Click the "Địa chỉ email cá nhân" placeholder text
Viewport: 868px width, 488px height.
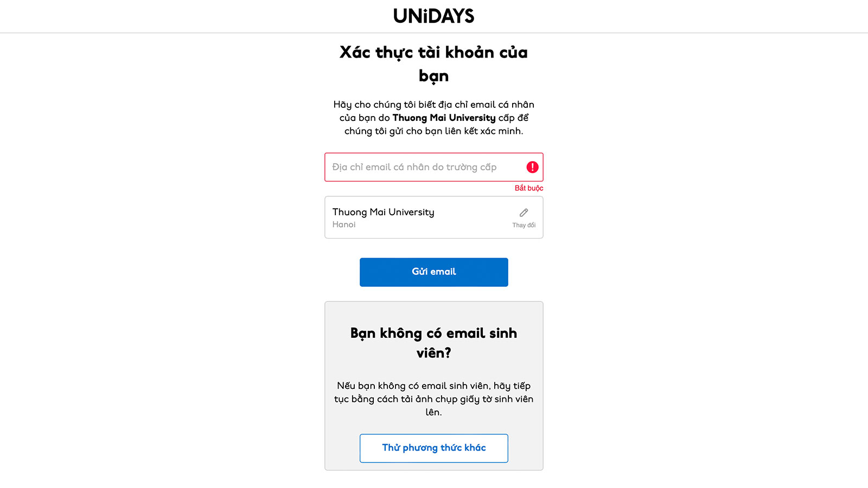point(414,167)
